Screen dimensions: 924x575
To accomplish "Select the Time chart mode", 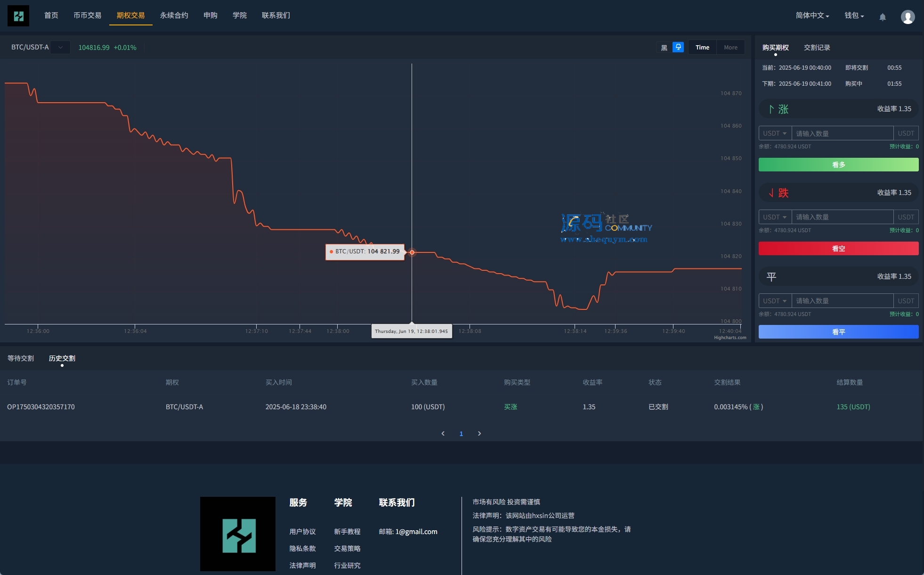I will click(702, 48).
